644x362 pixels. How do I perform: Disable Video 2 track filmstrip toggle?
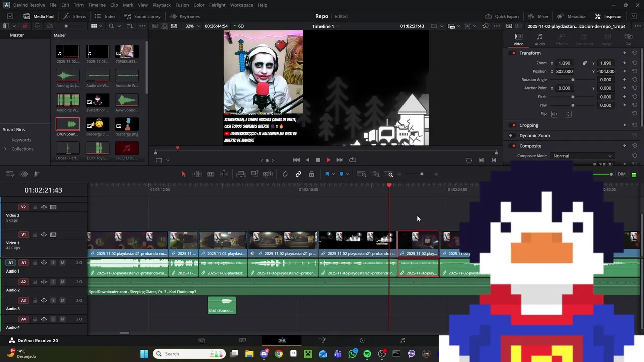pos(53,207)
